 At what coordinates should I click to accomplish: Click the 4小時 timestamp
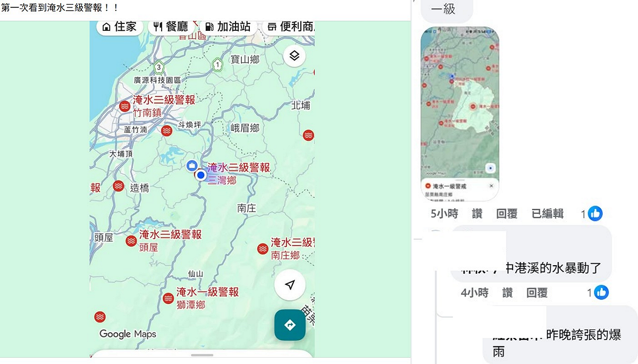coord(475,292)
